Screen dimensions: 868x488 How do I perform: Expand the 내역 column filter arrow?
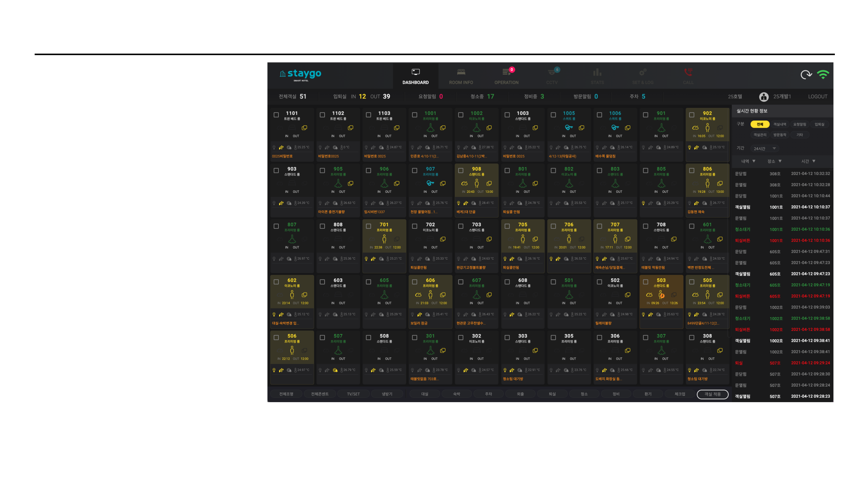754,161
